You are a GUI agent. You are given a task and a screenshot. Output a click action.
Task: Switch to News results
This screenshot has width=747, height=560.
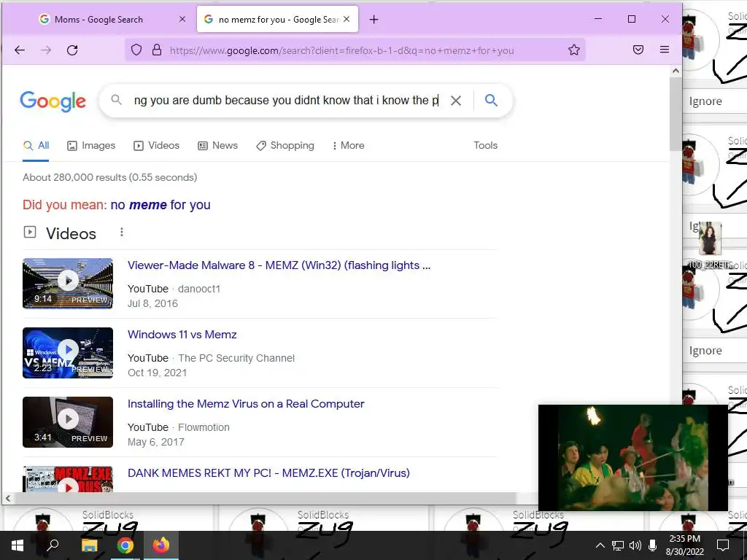(x=217, y=146)
